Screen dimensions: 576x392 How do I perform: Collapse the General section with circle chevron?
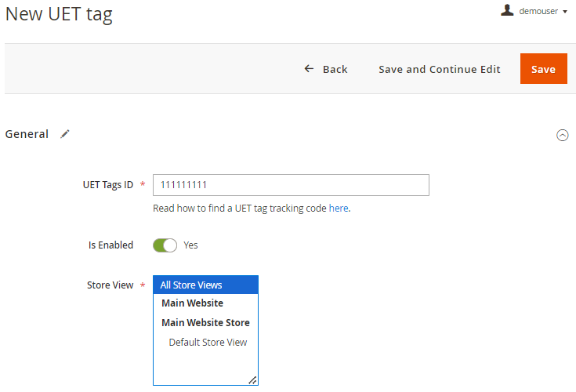pos(562,135)
